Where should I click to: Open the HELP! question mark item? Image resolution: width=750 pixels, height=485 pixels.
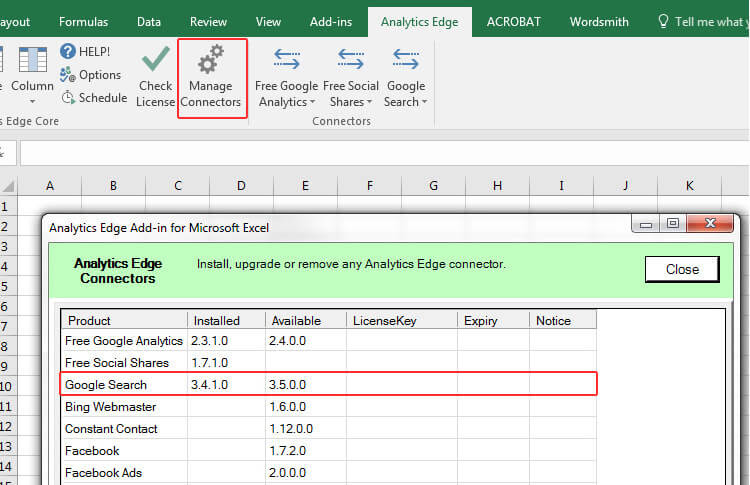(85, 51)
